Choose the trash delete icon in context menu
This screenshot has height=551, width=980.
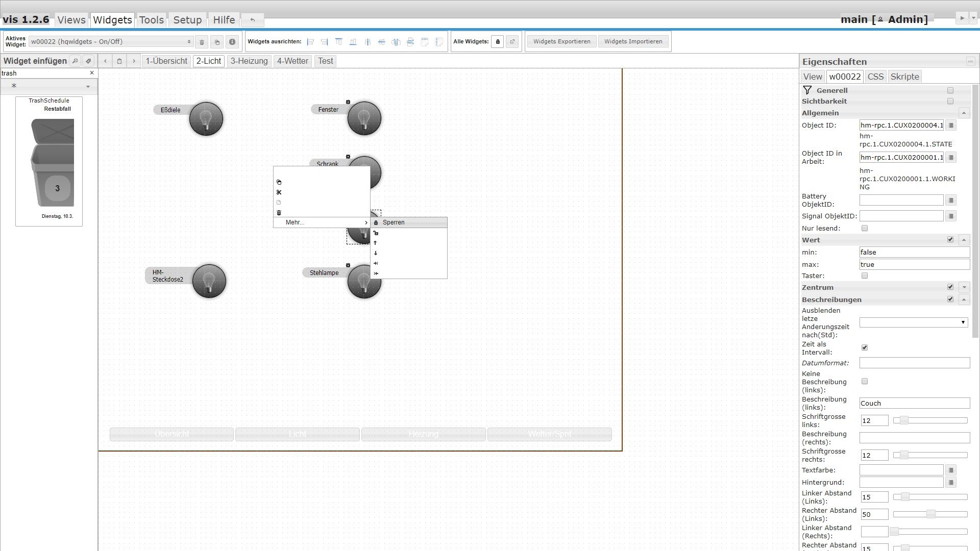pyautogui.click(x=279, y=213)
